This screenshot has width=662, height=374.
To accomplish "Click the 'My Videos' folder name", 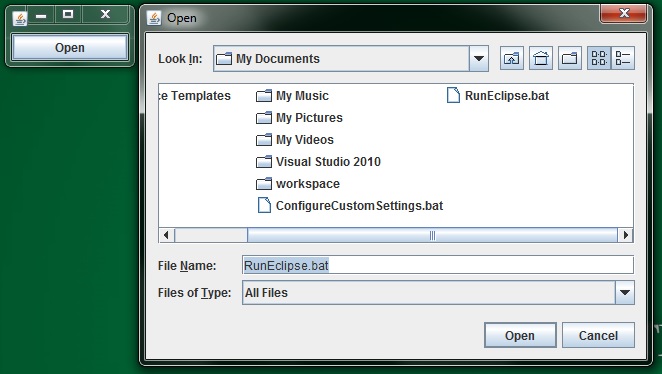I will coord(305,140).
